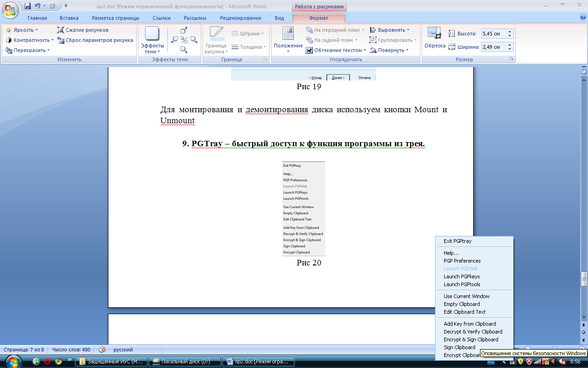588x368 pixels.
Task: Open Повернуть rotate dropdown
Action: pos(389,50)
